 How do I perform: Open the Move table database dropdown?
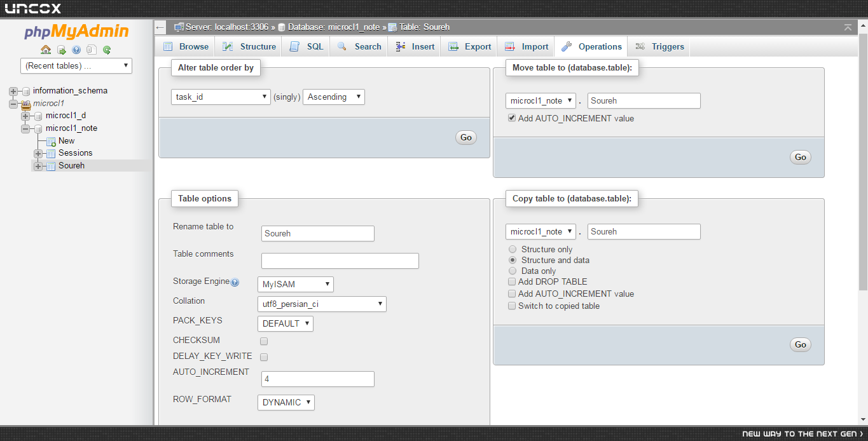click(541, 100)
